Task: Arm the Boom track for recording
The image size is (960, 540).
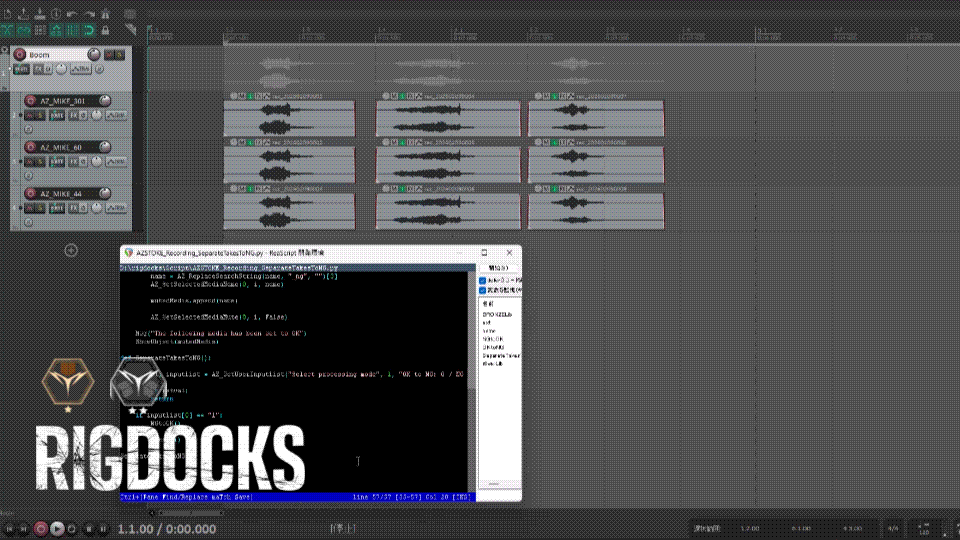Action: click(20, 54)
